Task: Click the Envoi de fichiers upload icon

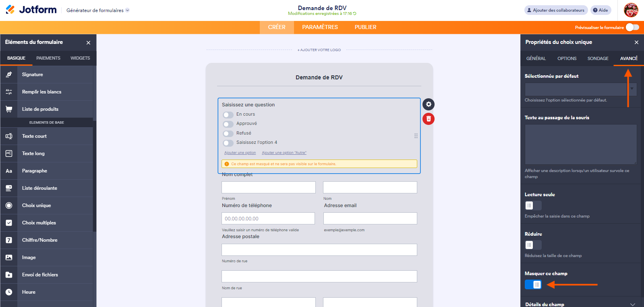Action: pyautogui.click(x=9, y=275)
